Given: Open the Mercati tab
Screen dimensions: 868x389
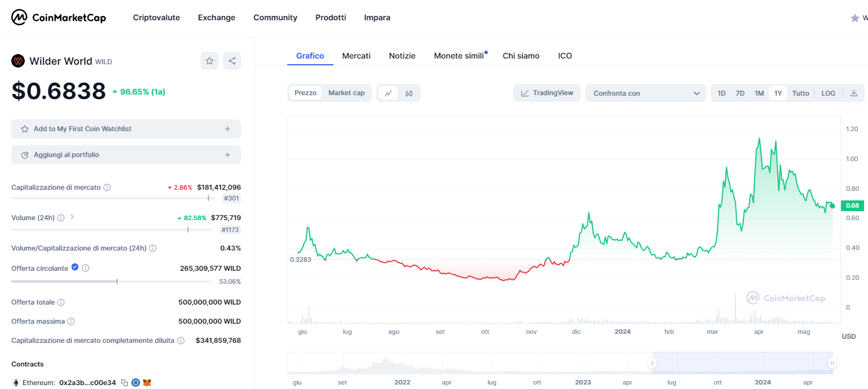Looking at the screenshot, I should (x=356, y=56).
